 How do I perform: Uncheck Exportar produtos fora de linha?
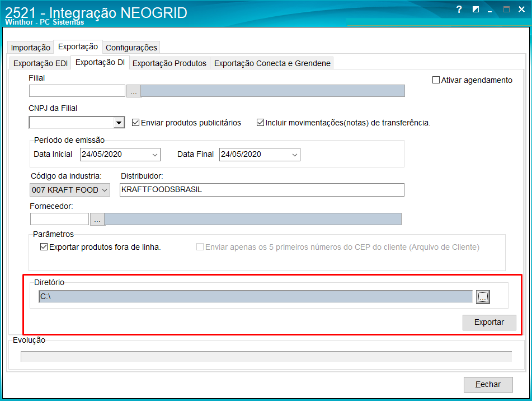(x=44, y=247)
